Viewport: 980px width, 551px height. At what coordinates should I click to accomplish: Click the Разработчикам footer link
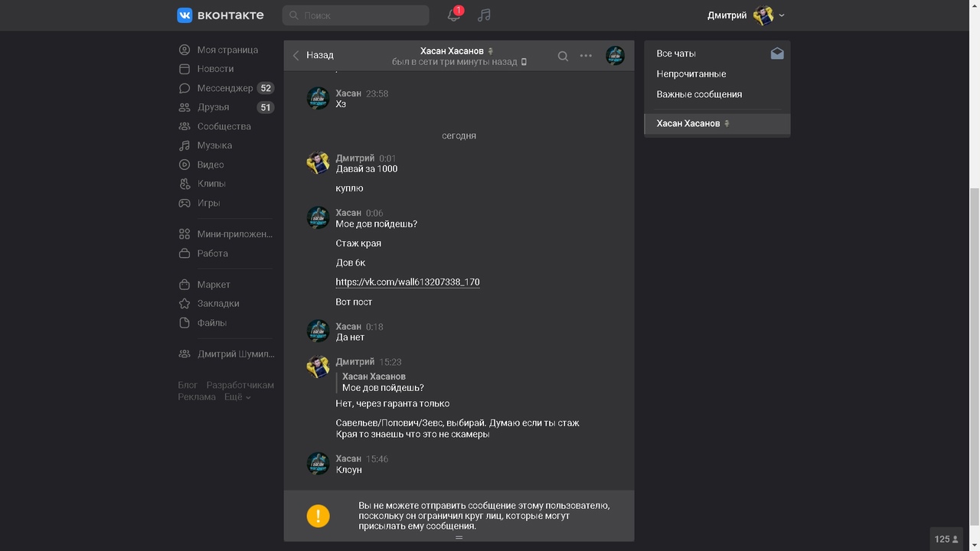pos(240,385)
